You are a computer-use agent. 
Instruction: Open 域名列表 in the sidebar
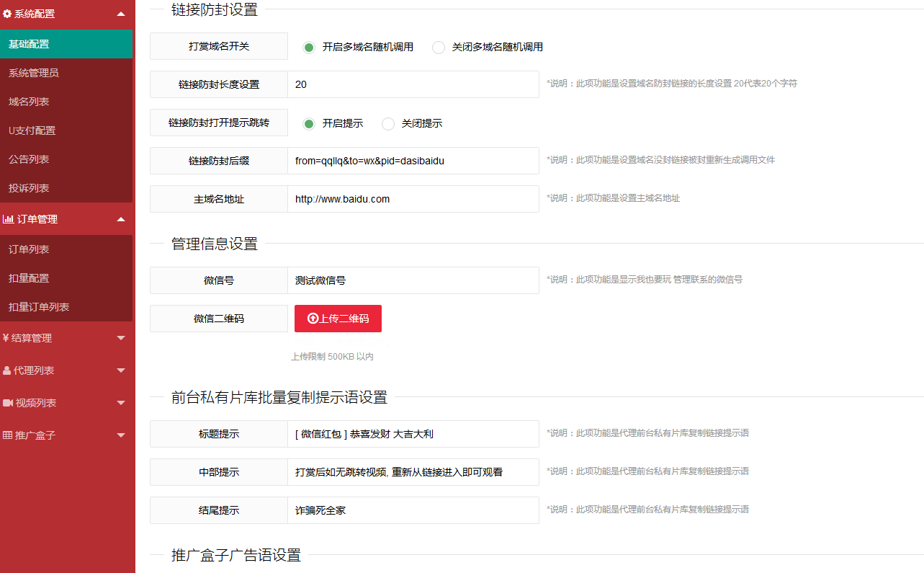click(29, 102)
